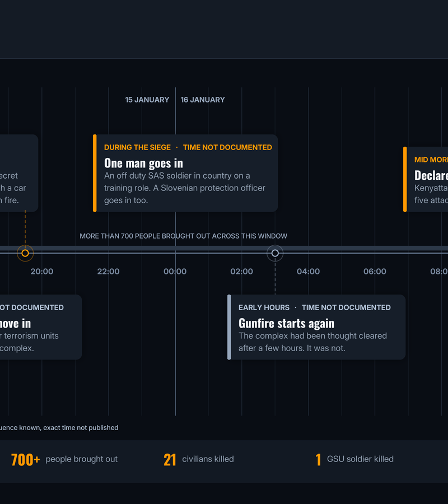Screen dimensions: 448x504
Task: Click the 'EARLY HOURS' tag
Action: (x=264, y=307)
